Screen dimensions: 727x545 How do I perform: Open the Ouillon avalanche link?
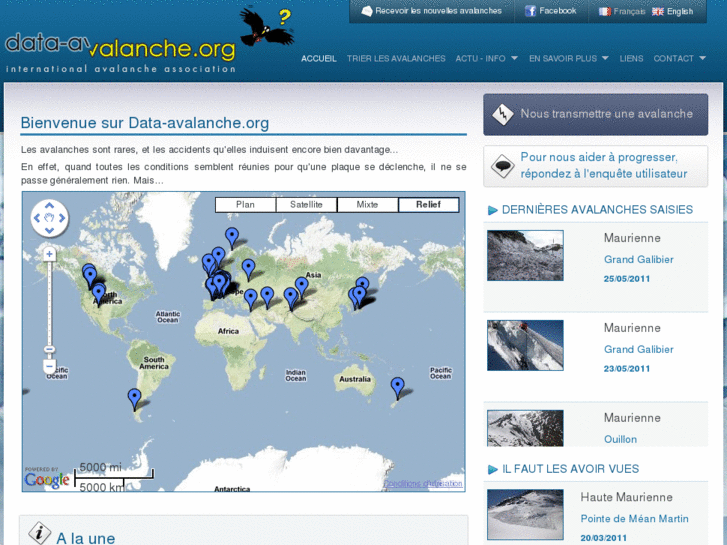point(620,439)
